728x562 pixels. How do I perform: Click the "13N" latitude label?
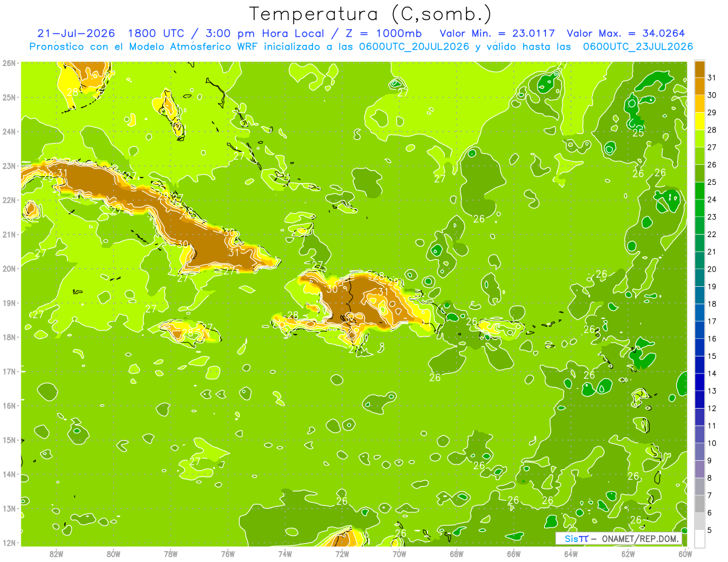point(9,508)
